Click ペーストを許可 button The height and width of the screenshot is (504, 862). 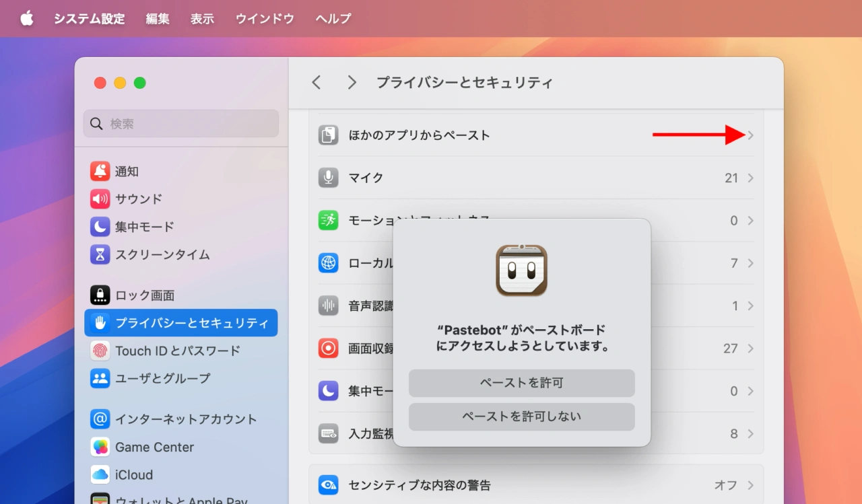[521, 383]
